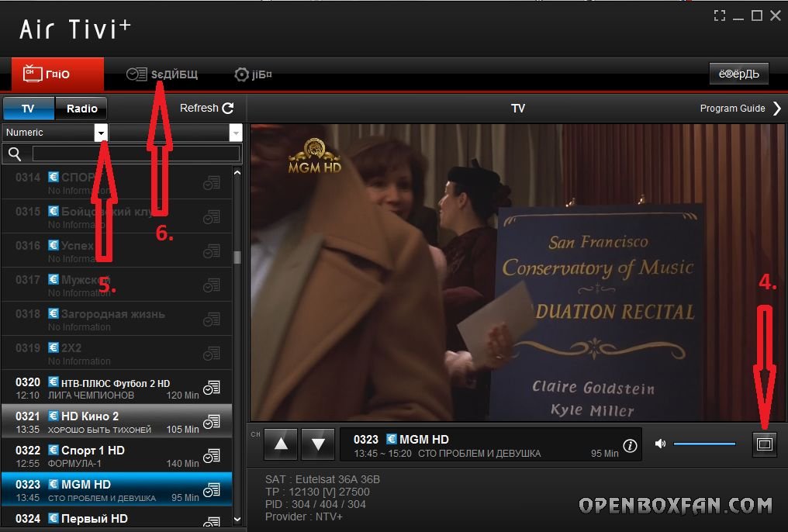
Task: Click timer icon for HD Кино 2
Action: coord(212,422)
